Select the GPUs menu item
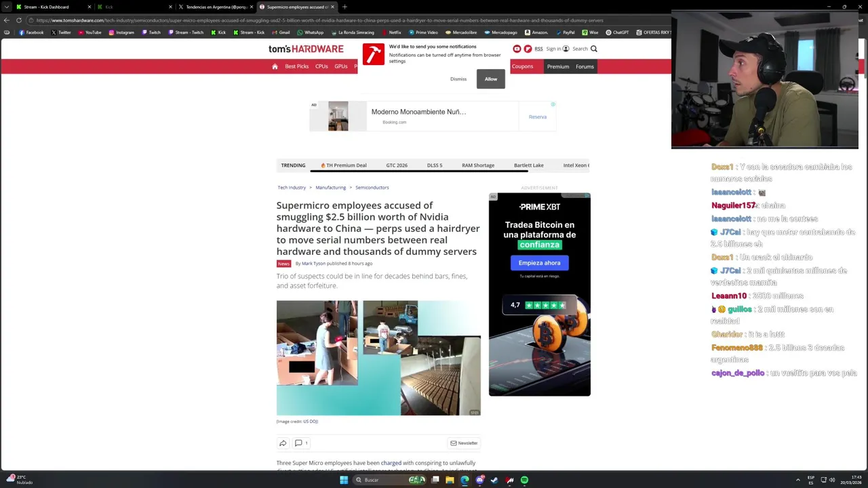The width and height of the screenshot is (868, 488). point(341,66)
